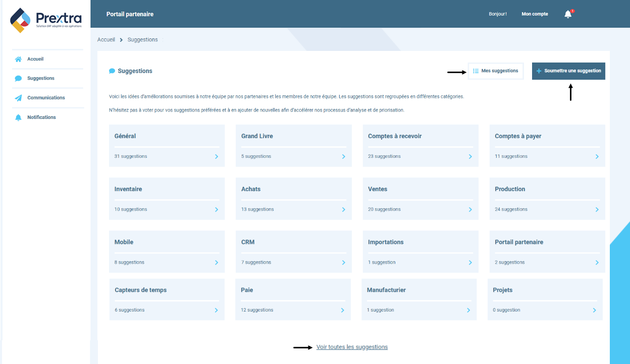The image size is (630, 364).
Task: Open the Projets category chevron
Action: click(x=594, y=311)
